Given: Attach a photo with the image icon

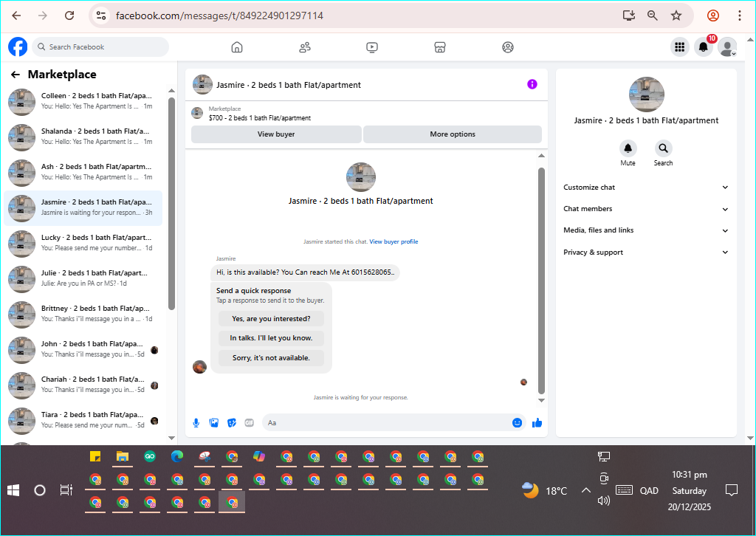Looking at the screenshot, I should tap(214, 423).
